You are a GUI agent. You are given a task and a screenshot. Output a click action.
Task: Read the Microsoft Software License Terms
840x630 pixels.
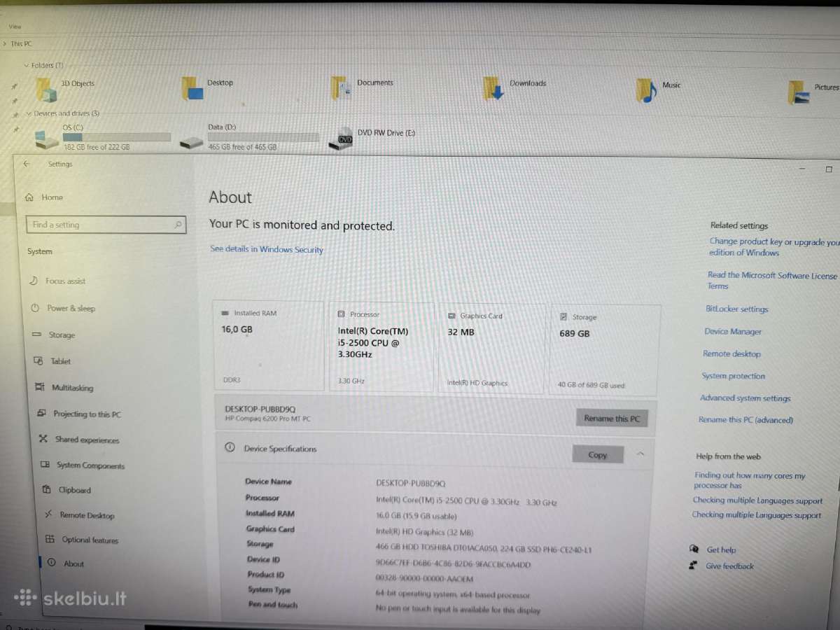[x=771, y=280]
